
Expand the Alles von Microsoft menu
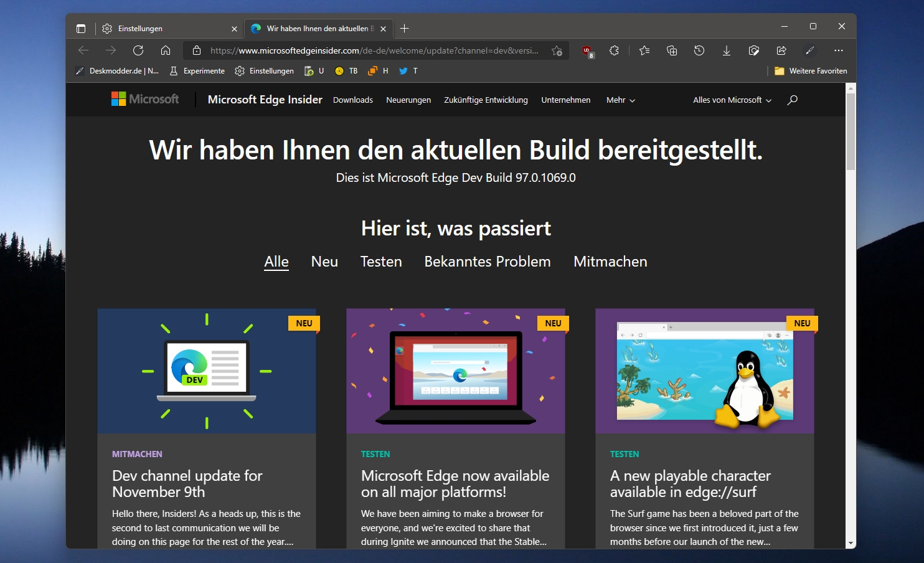[x=732, y=100]
